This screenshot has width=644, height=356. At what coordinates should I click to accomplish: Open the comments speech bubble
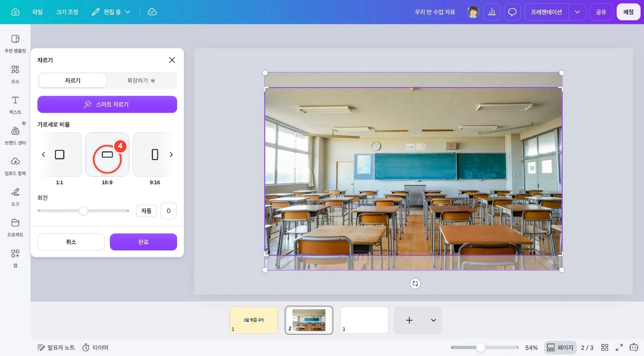point(512,12)
